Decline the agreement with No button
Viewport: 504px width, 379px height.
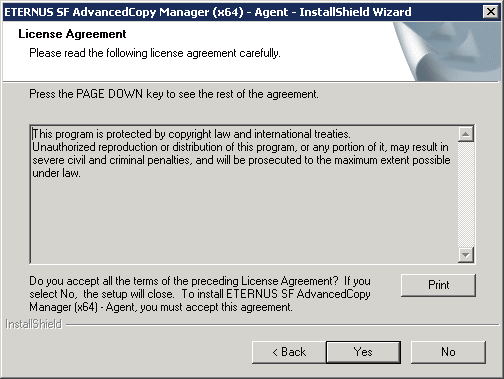[x=448, y=352]
